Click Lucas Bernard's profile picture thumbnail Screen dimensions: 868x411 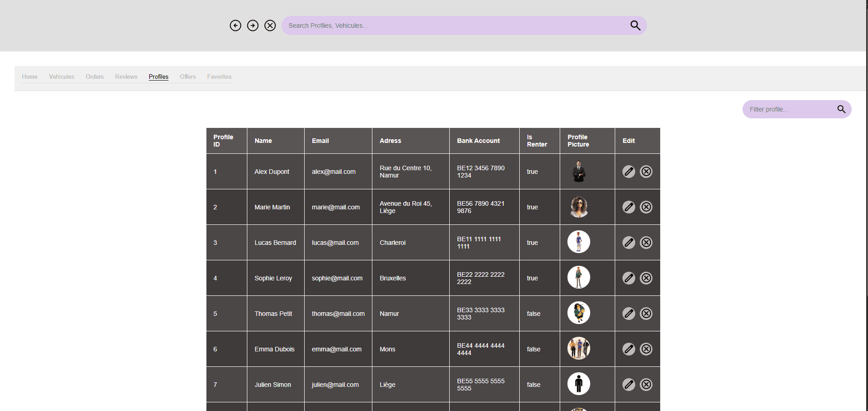[x=579, y=242]
